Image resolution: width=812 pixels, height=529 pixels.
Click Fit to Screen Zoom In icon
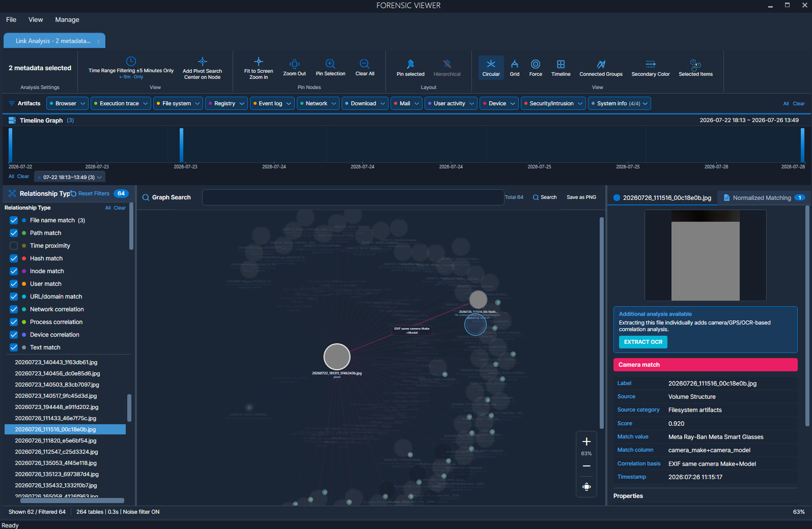point(259,62)
